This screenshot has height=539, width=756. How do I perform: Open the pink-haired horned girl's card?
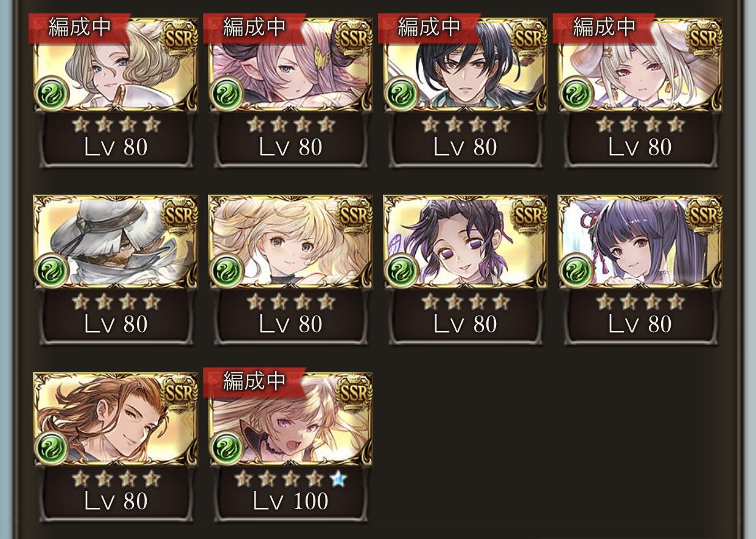coord(290,64)
